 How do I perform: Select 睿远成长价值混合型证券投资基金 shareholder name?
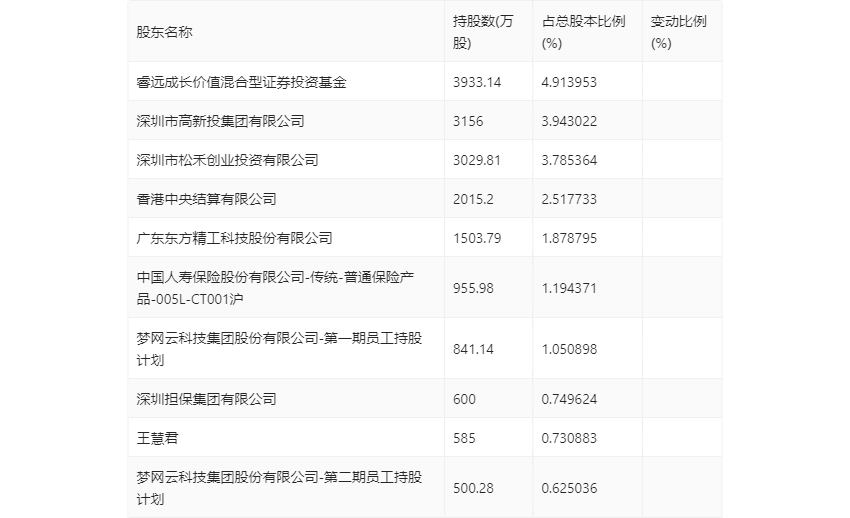(x=241, y=82)
